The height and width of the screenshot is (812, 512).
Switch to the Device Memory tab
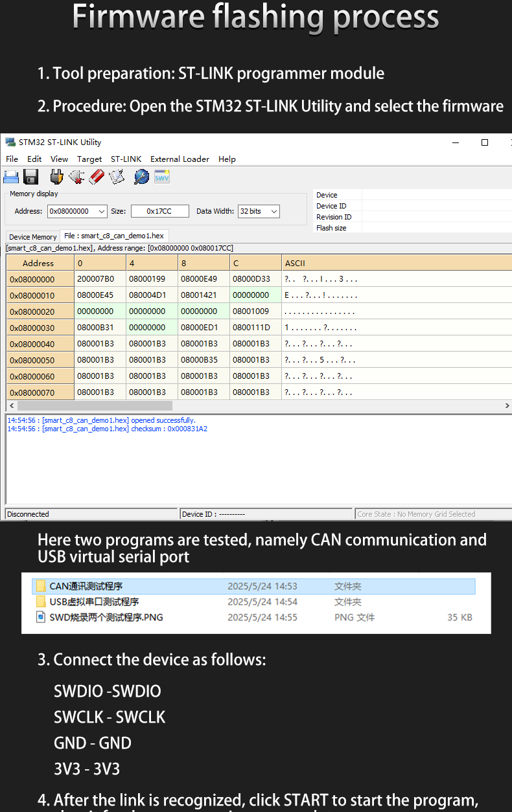(33, 237)
